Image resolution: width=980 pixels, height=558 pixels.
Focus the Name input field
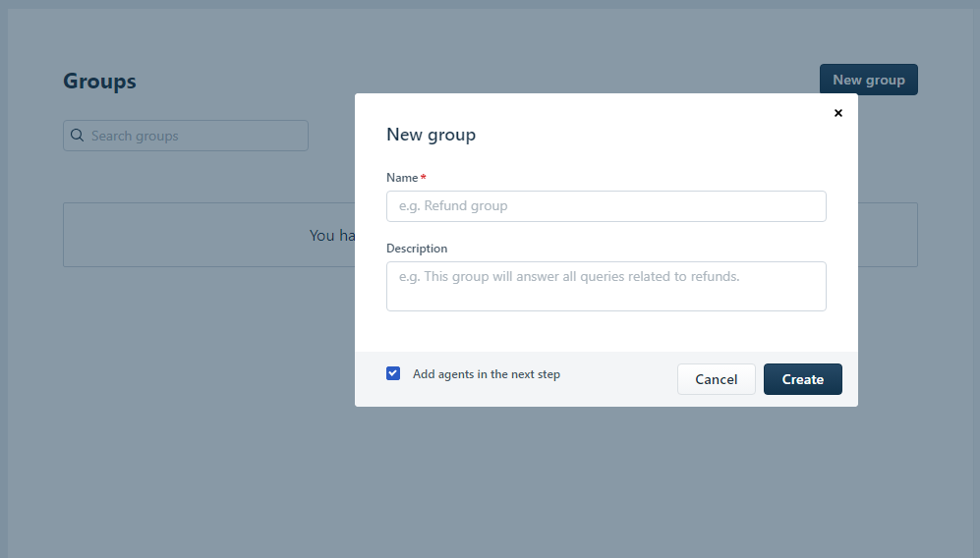click(x=605, y=206)
